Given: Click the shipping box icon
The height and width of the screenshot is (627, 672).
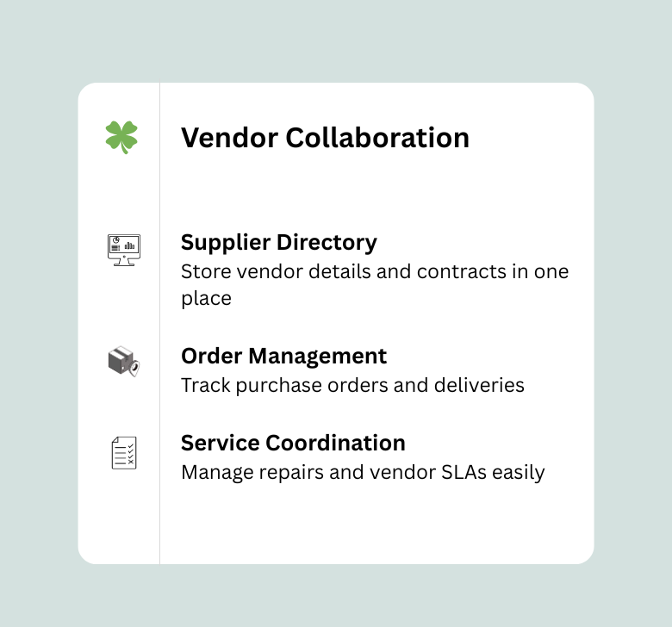Looking at the screenshot, I should click(x=120, y=360).
